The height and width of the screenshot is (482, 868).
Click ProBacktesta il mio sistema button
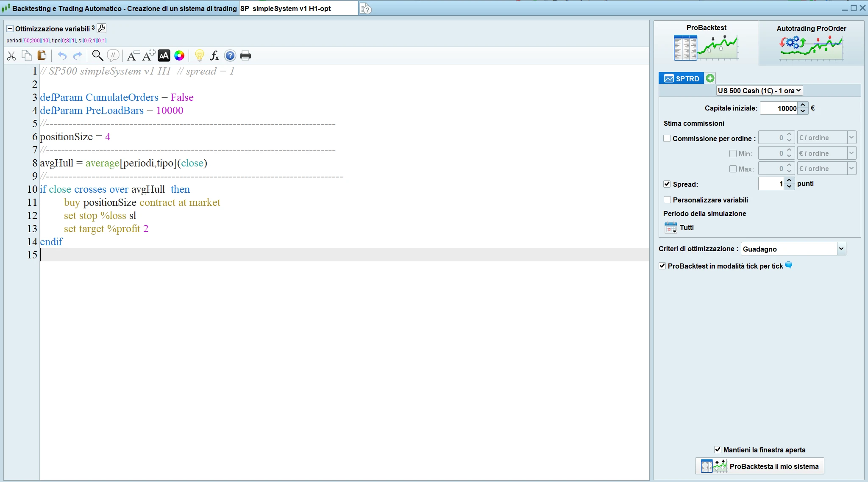[759, 466]
